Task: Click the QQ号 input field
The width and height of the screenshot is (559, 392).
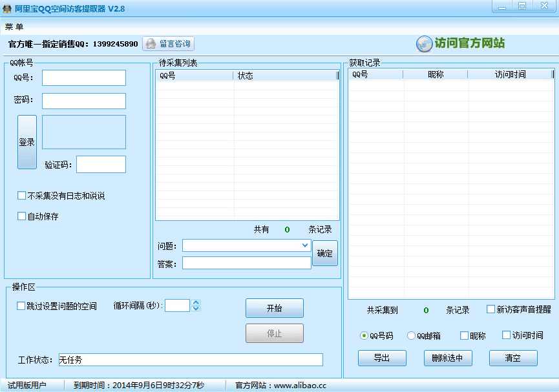Action: point(84,77)
